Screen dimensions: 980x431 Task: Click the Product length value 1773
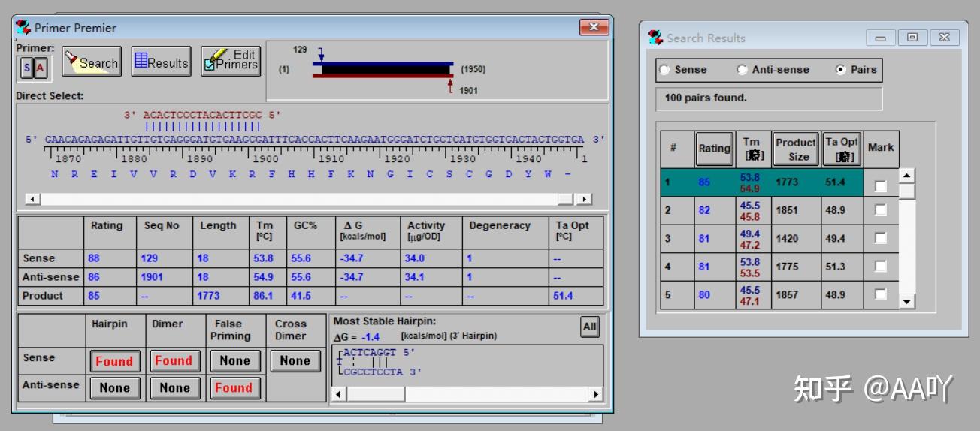pos(208,296)
